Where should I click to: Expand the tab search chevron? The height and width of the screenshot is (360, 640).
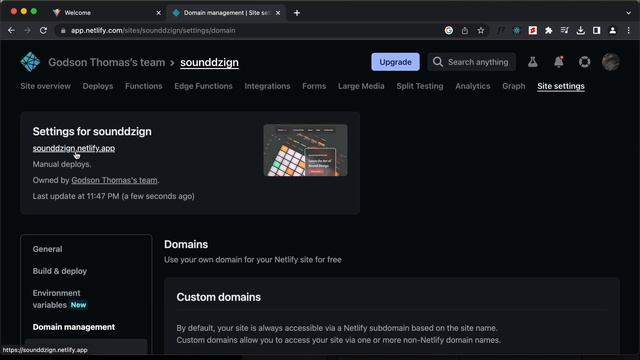click(629, 13)
